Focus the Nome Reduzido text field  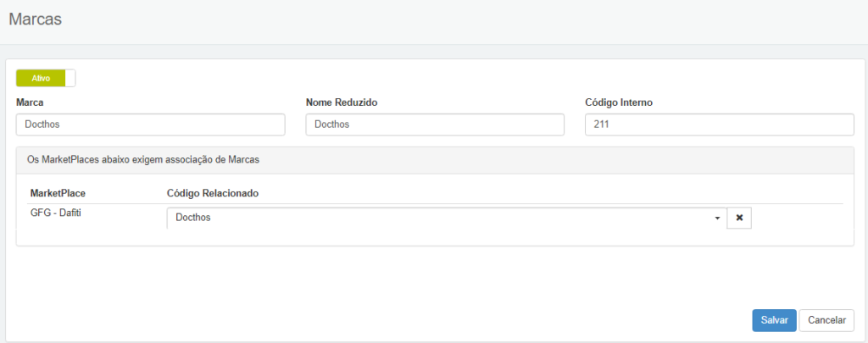point(435,124)
